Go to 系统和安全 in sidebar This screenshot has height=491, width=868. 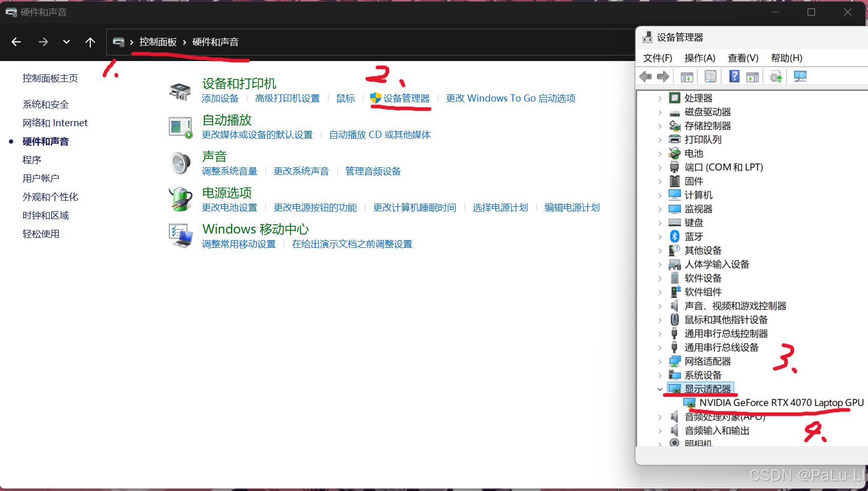pos(46,105)
